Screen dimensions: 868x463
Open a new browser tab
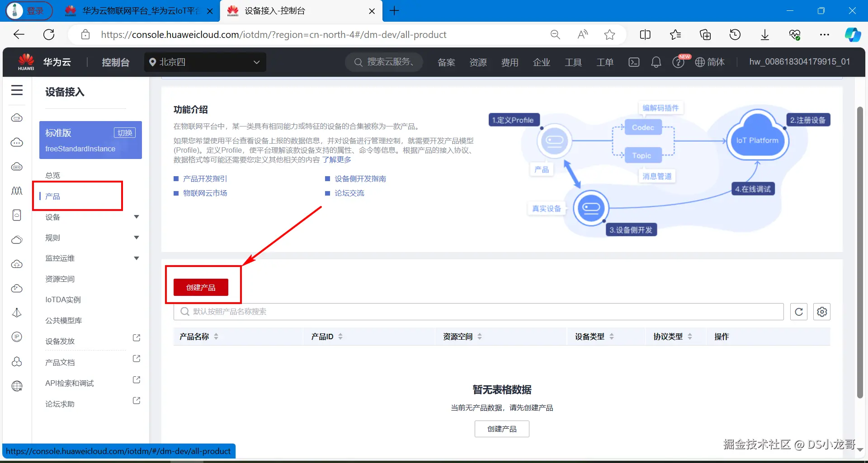(394, 11)
